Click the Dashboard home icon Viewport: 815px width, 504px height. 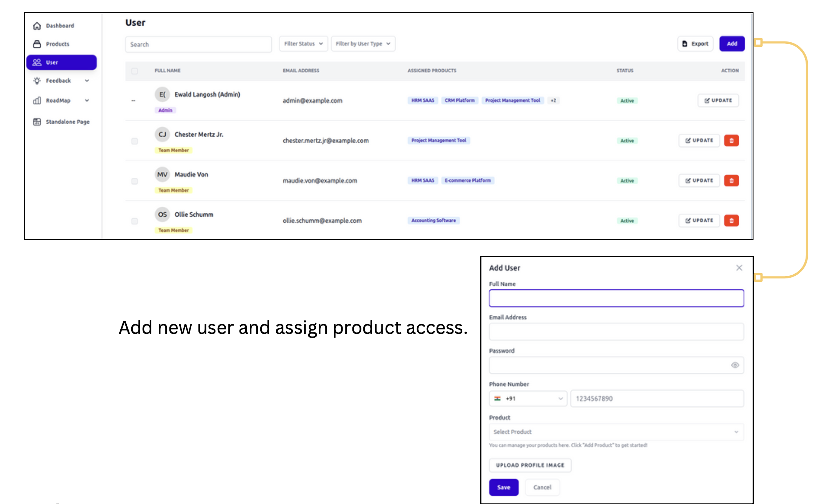[x=37, y=26]
